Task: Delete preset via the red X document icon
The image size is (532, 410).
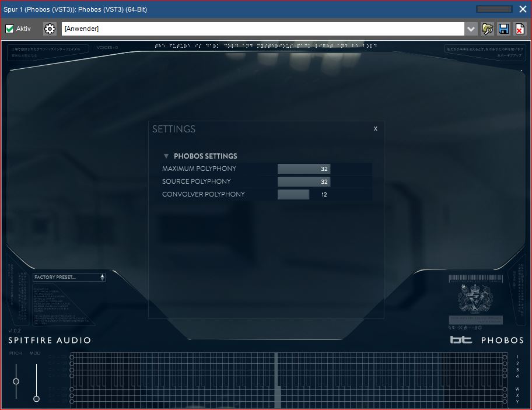Action: tap(520, 29)
